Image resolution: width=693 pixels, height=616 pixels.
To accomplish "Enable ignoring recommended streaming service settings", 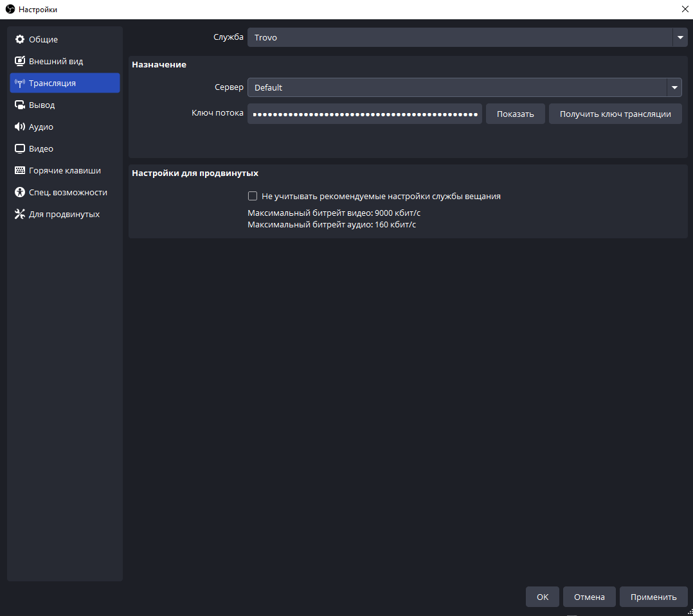I will pyautogui.click(x=253, y=197).
